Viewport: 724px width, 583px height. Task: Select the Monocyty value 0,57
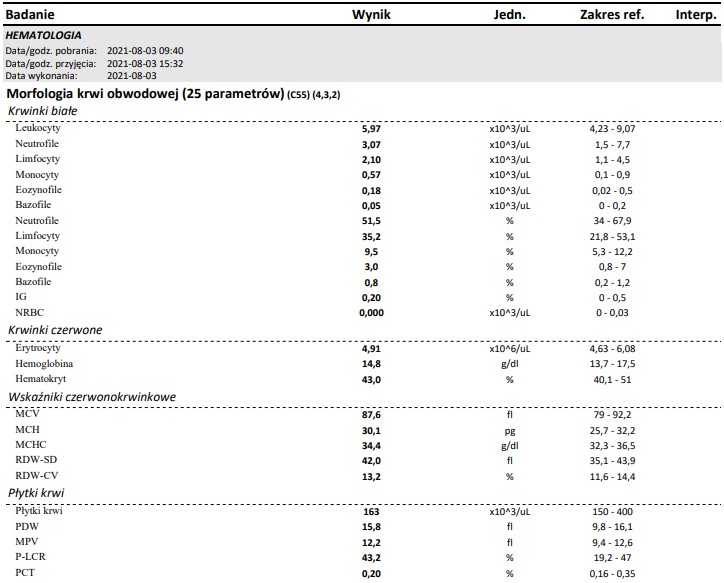(x=371, y=175)
